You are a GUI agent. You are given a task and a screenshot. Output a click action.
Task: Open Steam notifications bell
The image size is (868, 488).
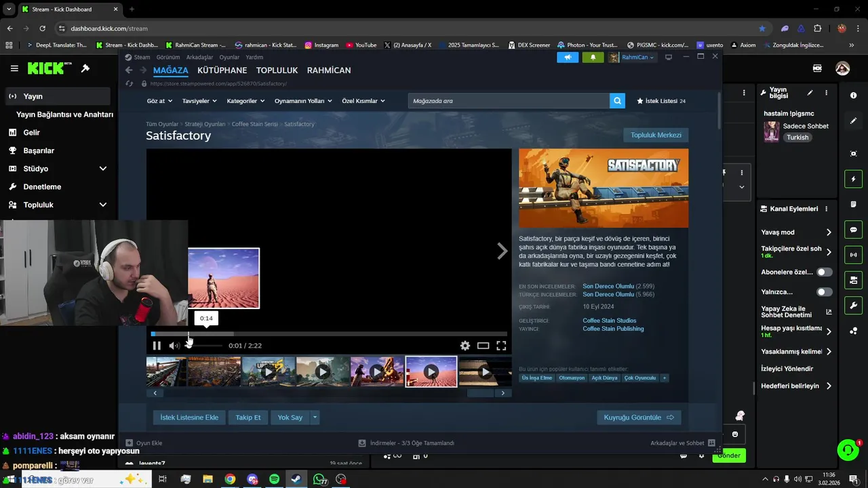(593, 58)
